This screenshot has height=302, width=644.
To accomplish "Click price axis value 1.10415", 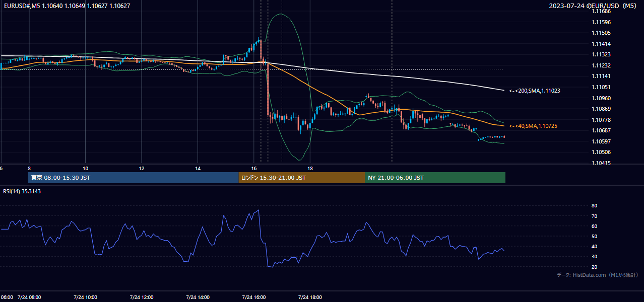I will 601,163.
